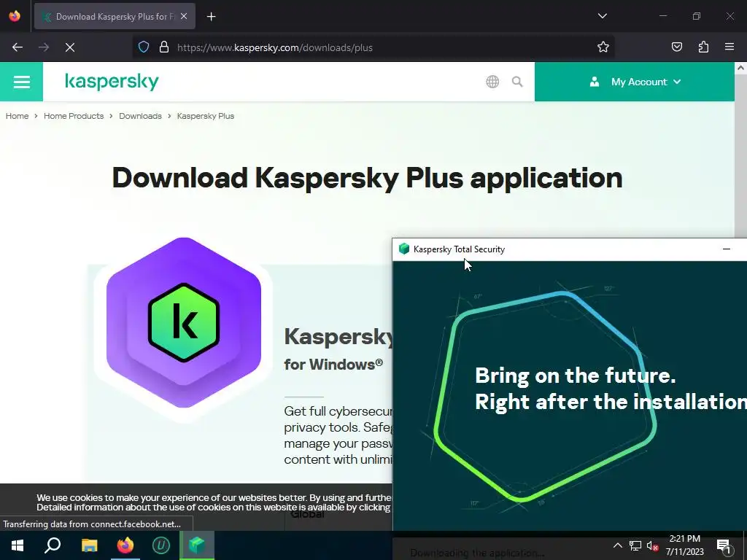The height and width of the screenshot is (560, 747).
Task: Go back with Firefox back arrow
Action: click(18, 47)
